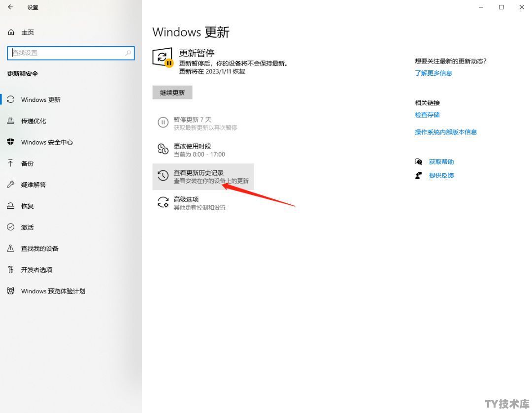Open 恢复 settings

(70, 206)
